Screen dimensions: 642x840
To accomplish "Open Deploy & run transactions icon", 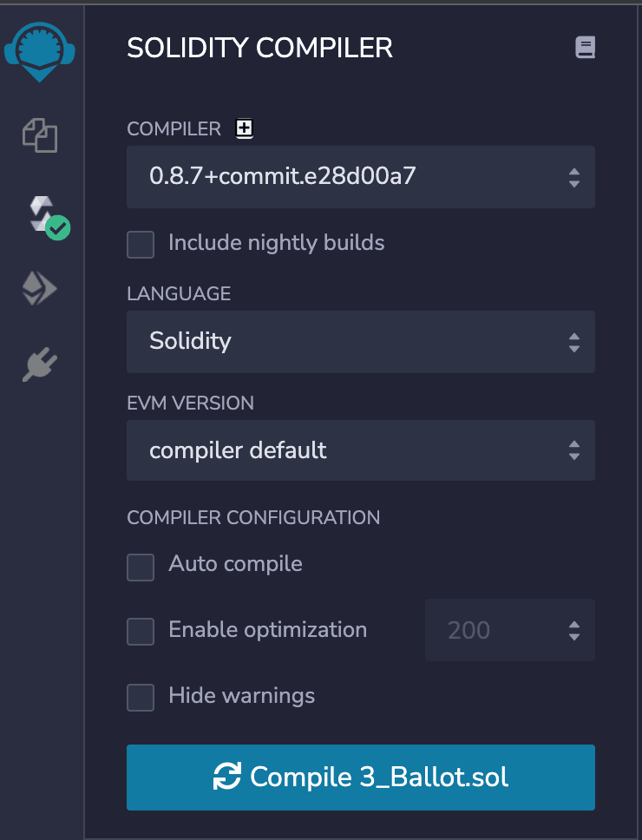I will click(x=40, y=288).
